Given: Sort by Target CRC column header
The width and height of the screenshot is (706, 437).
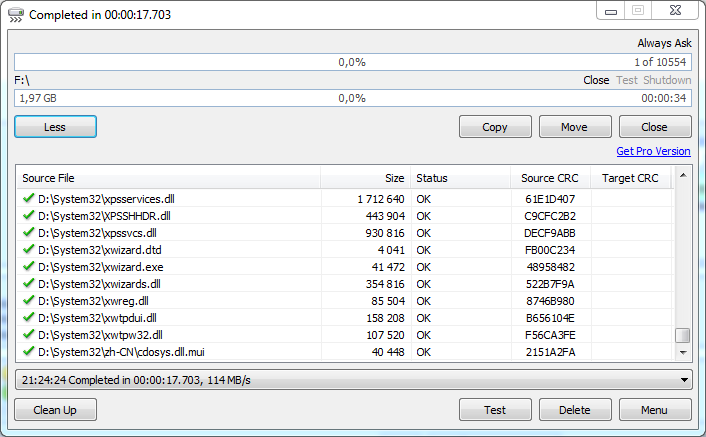Looking at the screenshot, I should tap(630, 178).
